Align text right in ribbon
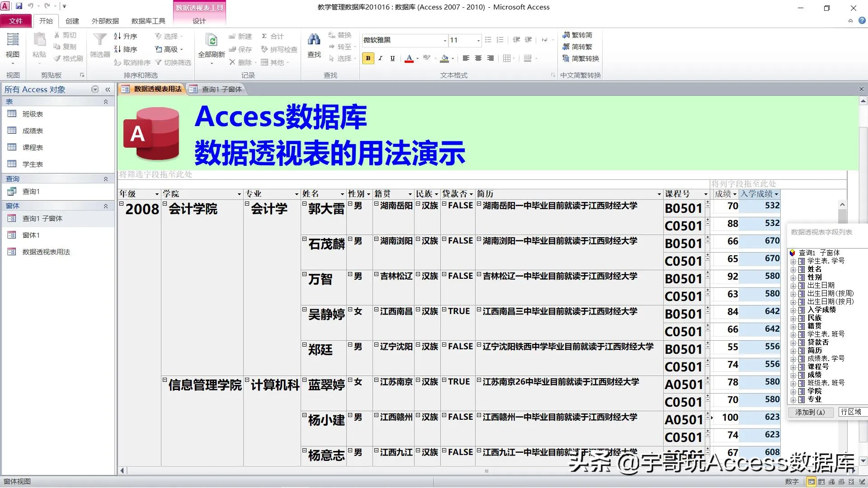The width and height of the screenshot is (868, 488). (x=491, y=58)
